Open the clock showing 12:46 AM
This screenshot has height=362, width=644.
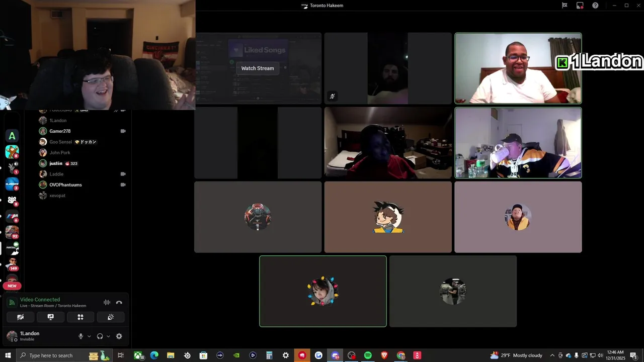[615, 355]
